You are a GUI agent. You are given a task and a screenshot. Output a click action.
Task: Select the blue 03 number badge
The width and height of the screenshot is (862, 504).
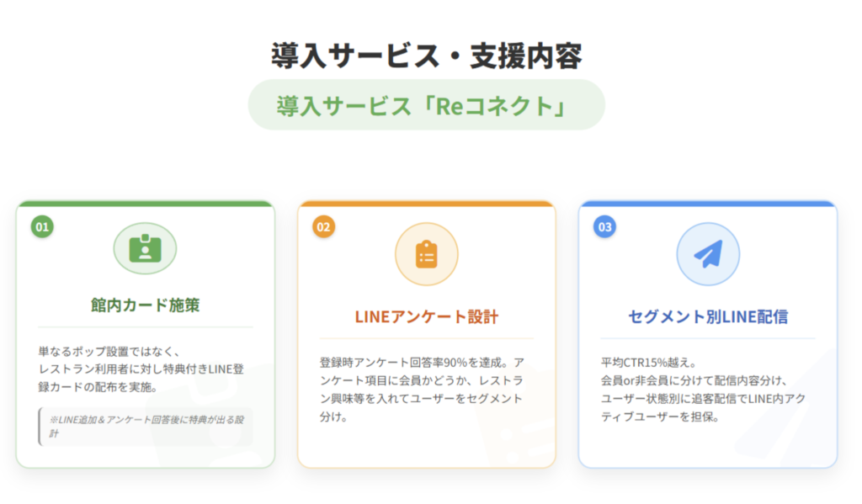pyautogui.click(x=604, y=226)
